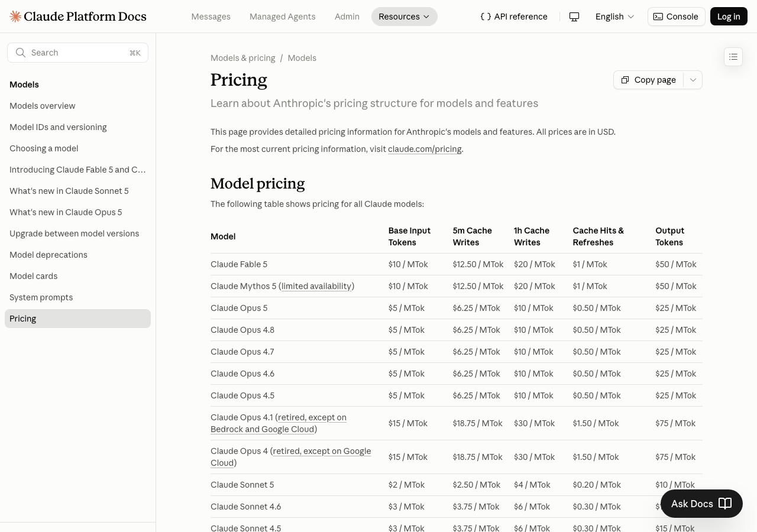Open the Ask Docs assistant
The image size is (757, 532).
701,504
